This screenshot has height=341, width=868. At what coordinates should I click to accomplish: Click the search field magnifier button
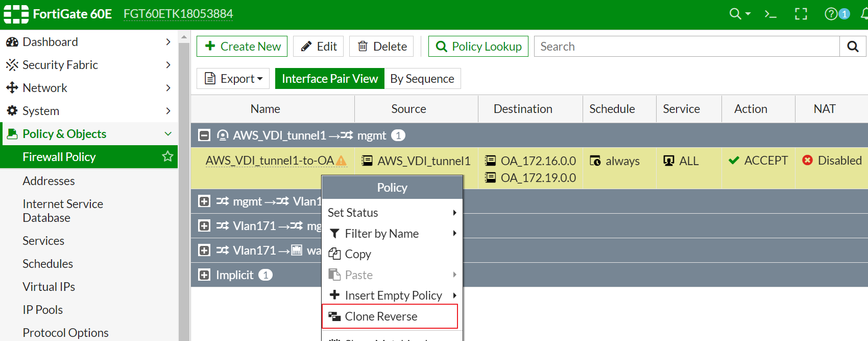point(853,47)
